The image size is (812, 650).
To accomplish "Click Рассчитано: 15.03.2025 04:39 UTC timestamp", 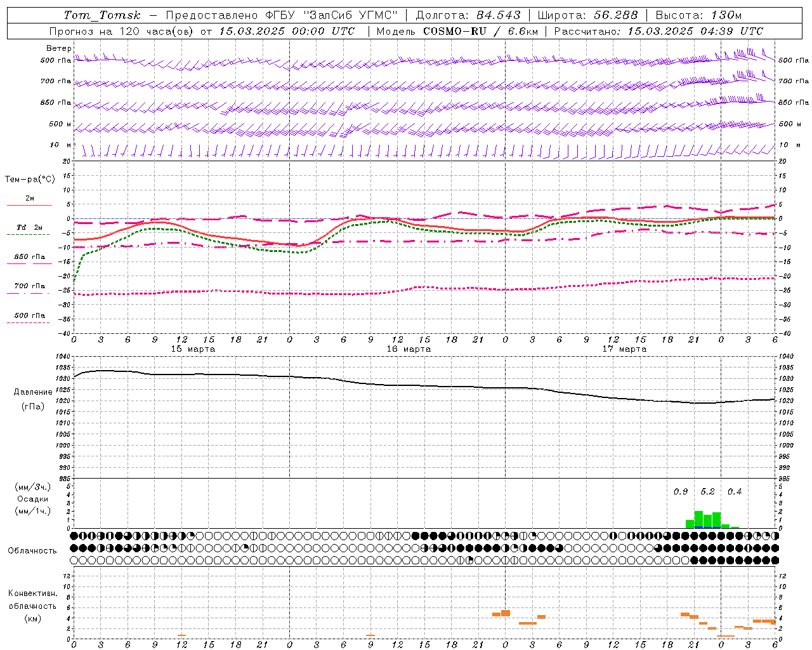I will pos(658,31).
